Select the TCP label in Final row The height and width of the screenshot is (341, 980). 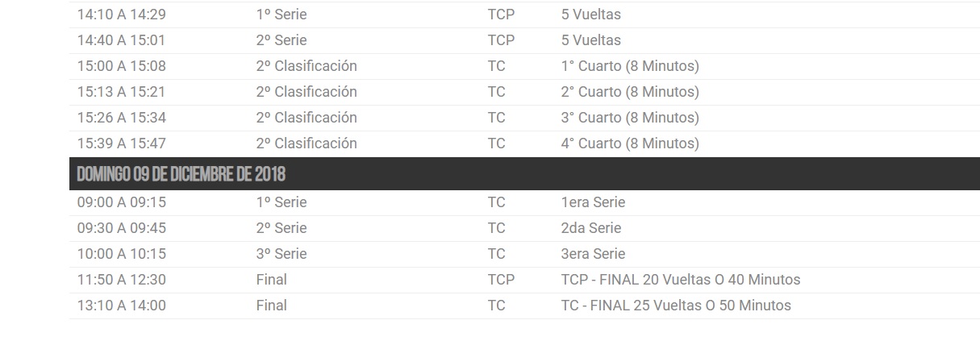click(501, 280)
